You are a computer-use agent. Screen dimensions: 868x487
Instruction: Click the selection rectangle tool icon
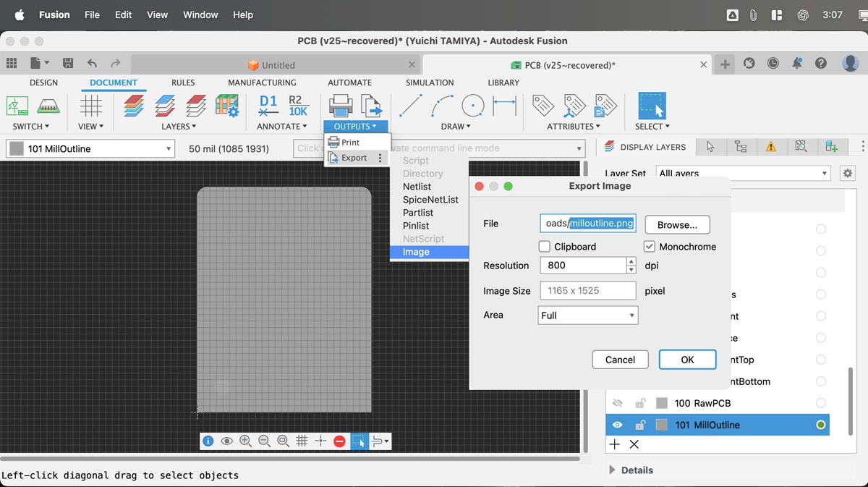coord(652,106)
